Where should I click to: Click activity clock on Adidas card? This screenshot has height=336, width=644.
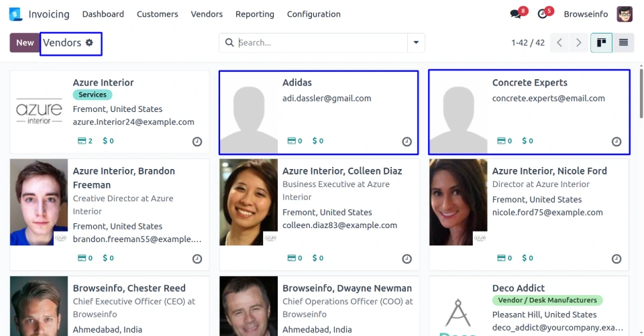[x=407, y=142]
